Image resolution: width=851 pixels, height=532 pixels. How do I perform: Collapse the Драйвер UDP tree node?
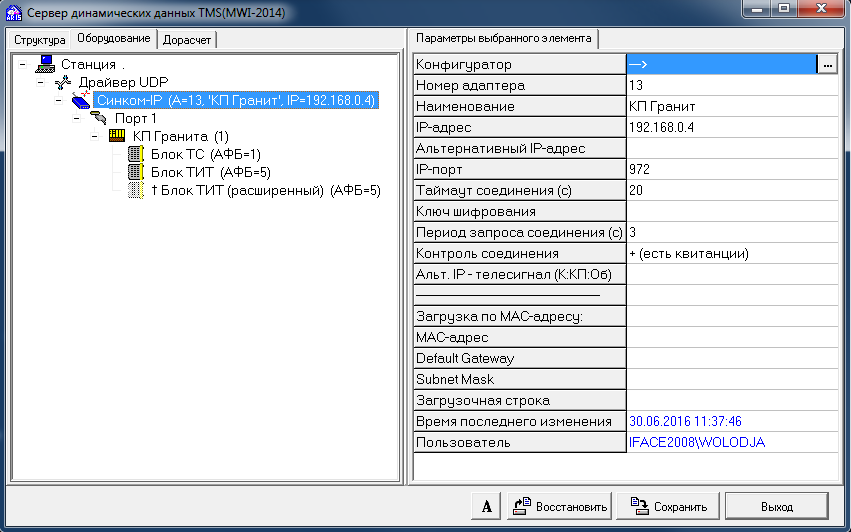point(40,82)
